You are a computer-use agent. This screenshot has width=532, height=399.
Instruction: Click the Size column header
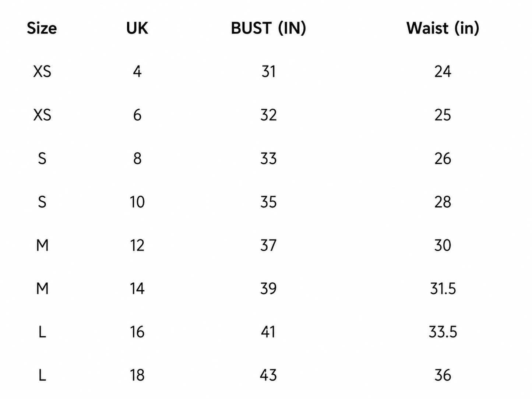click(42, 28)
